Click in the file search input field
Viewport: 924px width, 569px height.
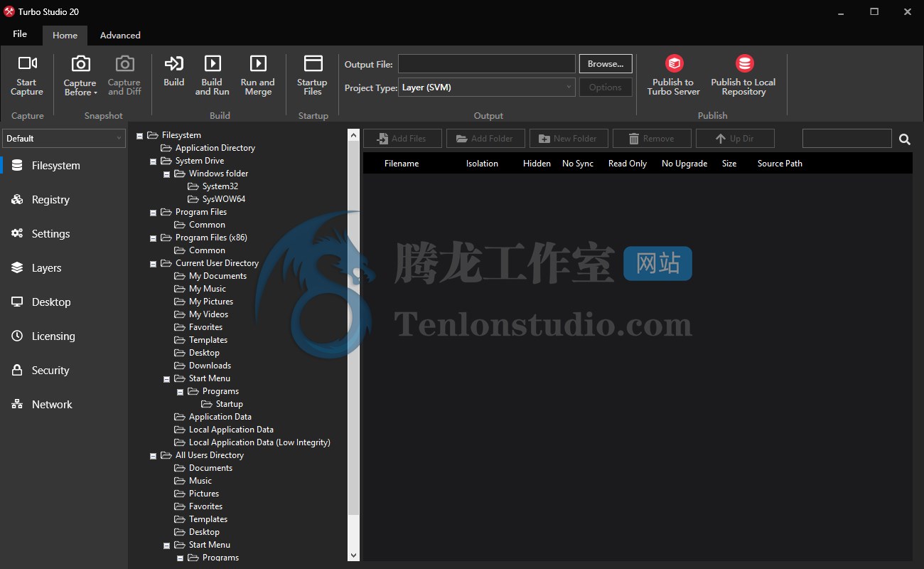click(847, 139)
